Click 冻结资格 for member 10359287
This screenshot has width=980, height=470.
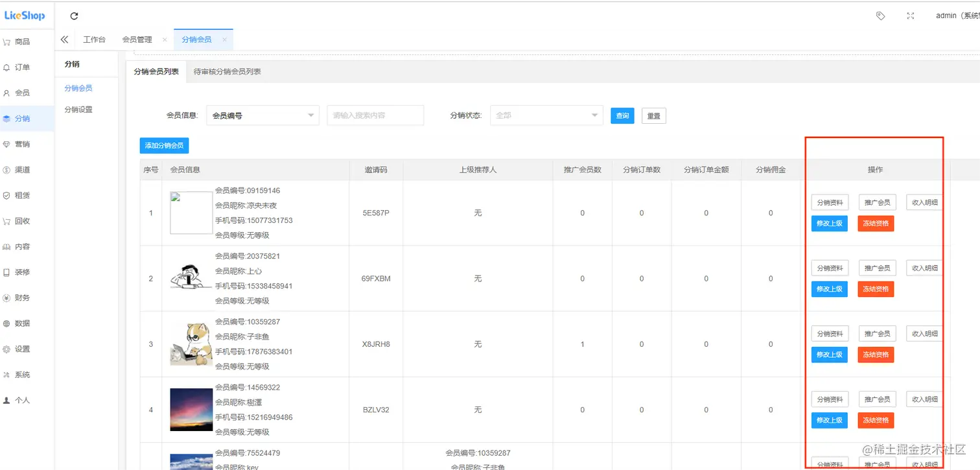876,355
